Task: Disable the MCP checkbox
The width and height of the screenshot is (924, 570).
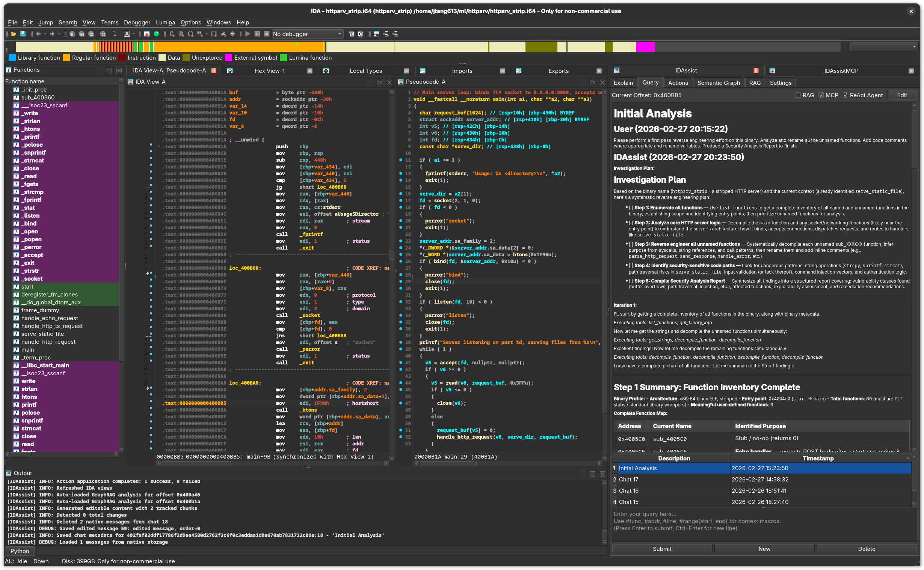Action: [x=821, y=95]
